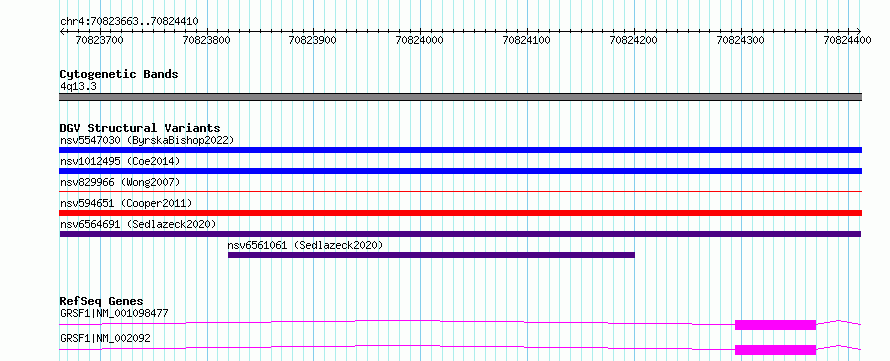Select the thin red nsv829966 variant line

(460, 192)
